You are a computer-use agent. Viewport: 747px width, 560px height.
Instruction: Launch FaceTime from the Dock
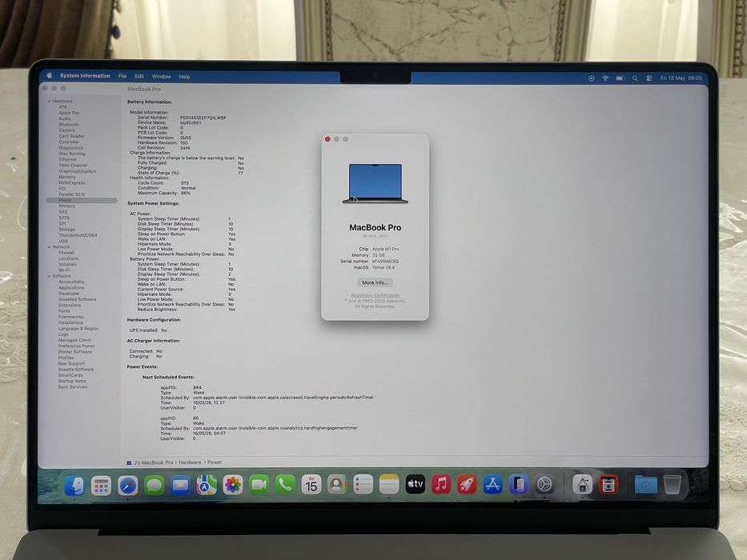tap(259, 485)
